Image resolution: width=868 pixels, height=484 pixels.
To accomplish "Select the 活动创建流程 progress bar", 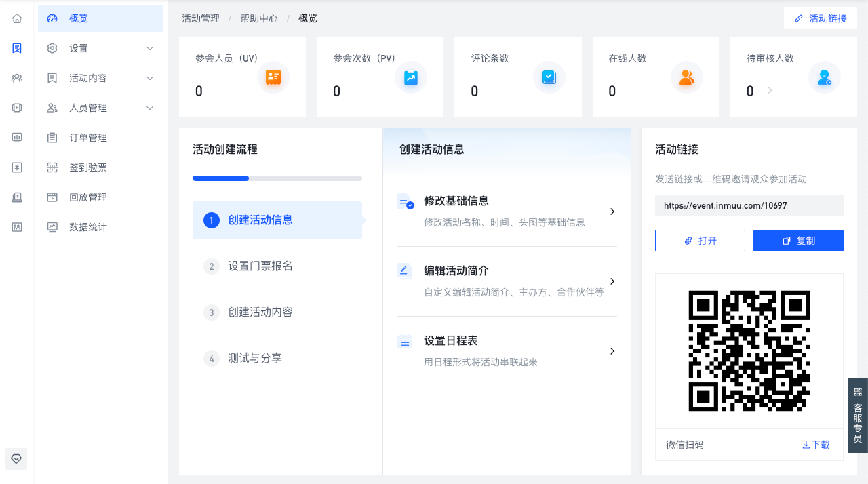I will click(x=277, y=178).
